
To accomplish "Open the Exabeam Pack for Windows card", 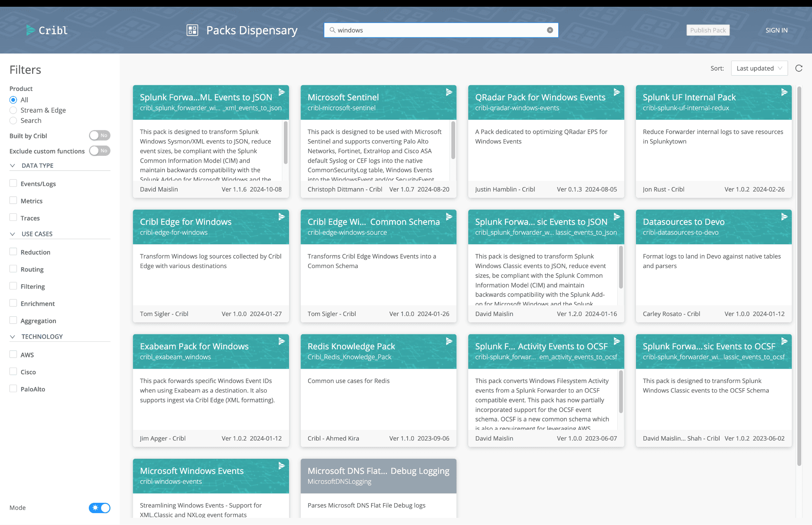I will click(x=194, y=347).
